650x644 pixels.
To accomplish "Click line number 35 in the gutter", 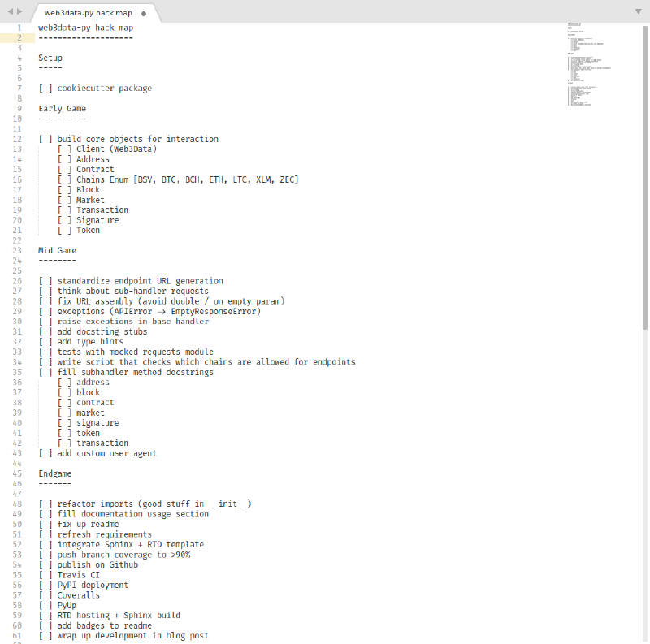I will (x=17, y=372).
